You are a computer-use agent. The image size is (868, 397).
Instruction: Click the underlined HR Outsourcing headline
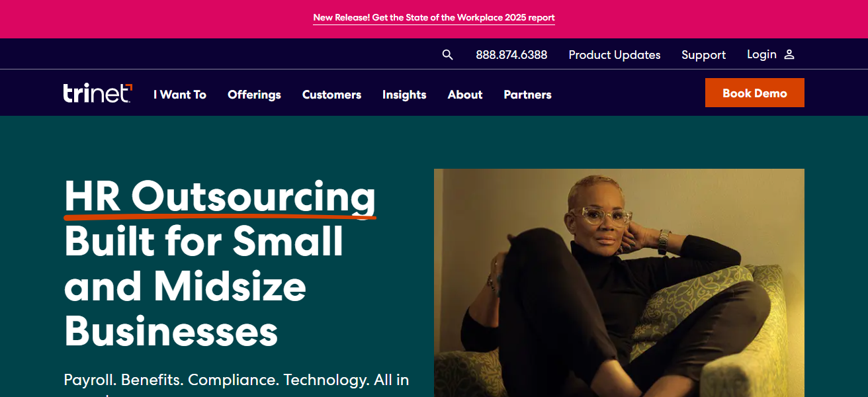pos(220,198)
